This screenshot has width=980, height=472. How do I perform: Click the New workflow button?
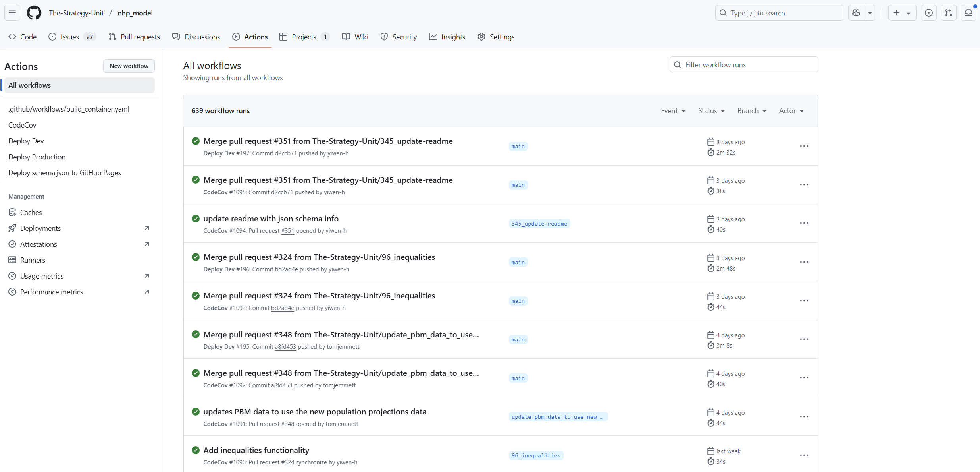(x=129, y=66)
